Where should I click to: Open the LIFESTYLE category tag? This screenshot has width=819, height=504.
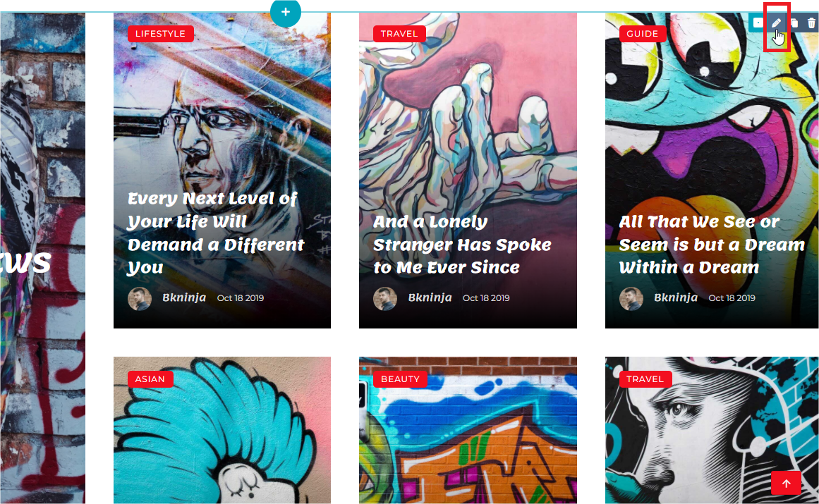click(x=160, y=34)
